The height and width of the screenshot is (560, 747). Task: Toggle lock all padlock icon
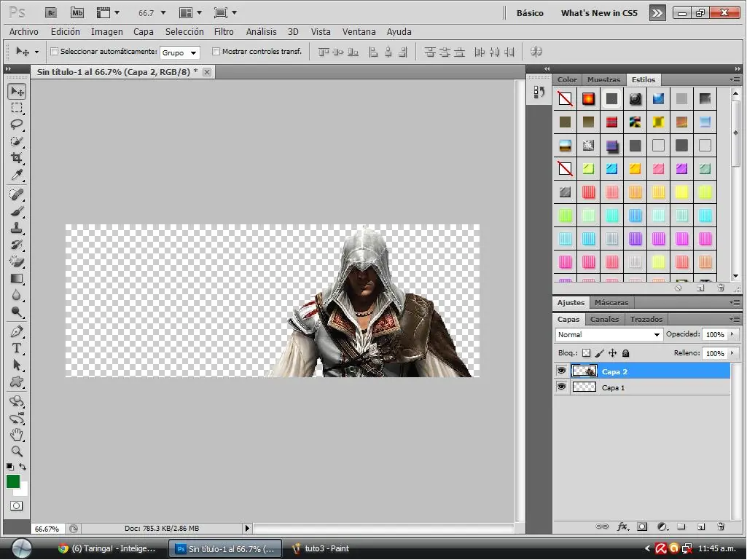tap(626, 353)
